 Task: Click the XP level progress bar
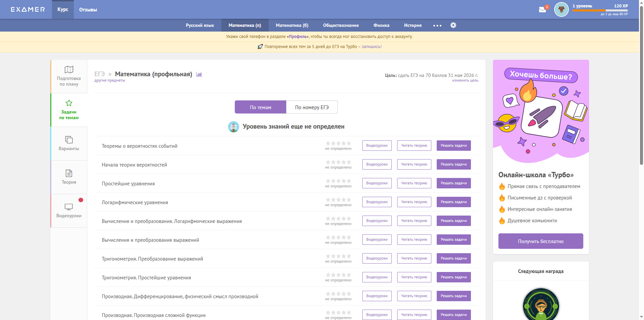tap(600, 10)
